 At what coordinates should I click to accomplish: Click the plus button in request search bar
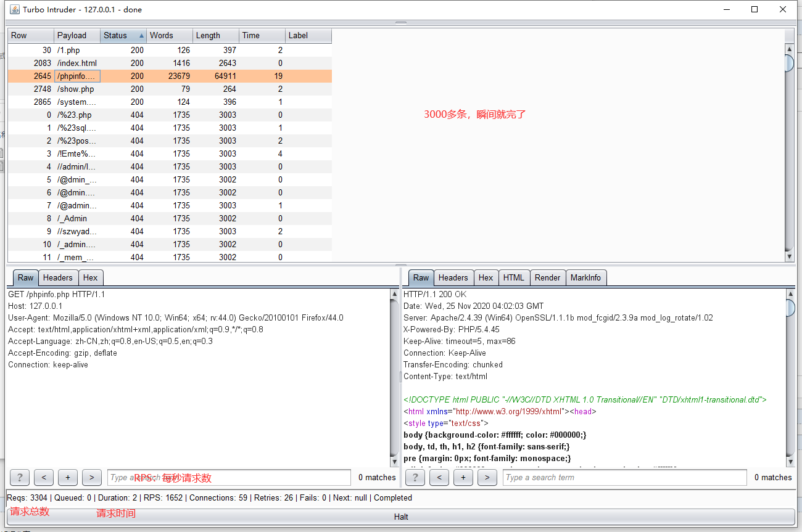click(68, 477)
